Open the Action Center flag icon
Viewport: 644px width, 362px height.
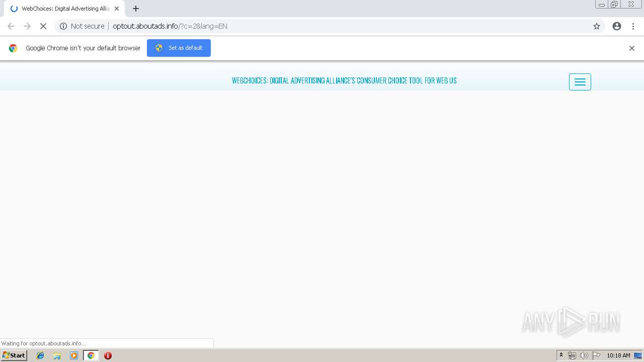point(596,355)
